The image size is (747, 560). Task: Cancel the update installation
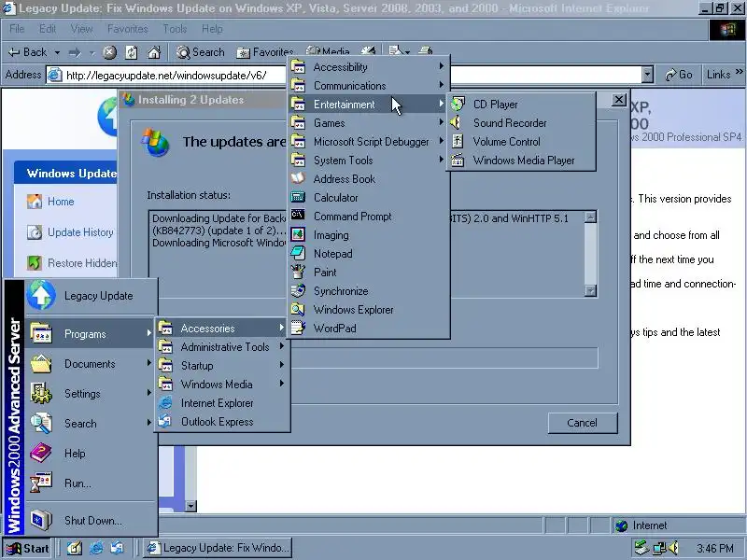coord(582,423)
